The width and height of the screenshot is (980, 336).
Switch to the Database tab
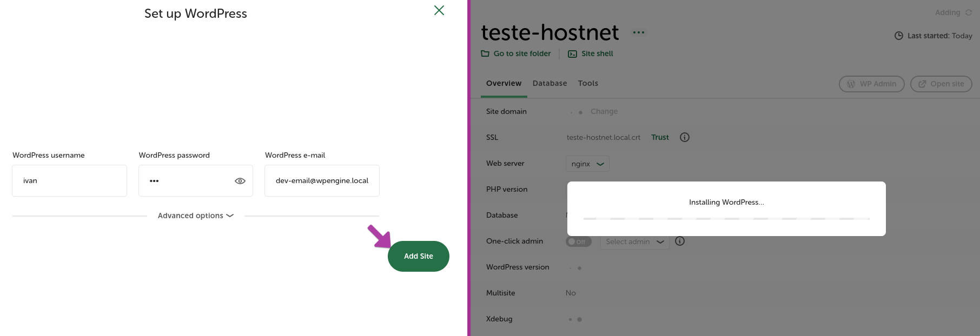point(549,83)
